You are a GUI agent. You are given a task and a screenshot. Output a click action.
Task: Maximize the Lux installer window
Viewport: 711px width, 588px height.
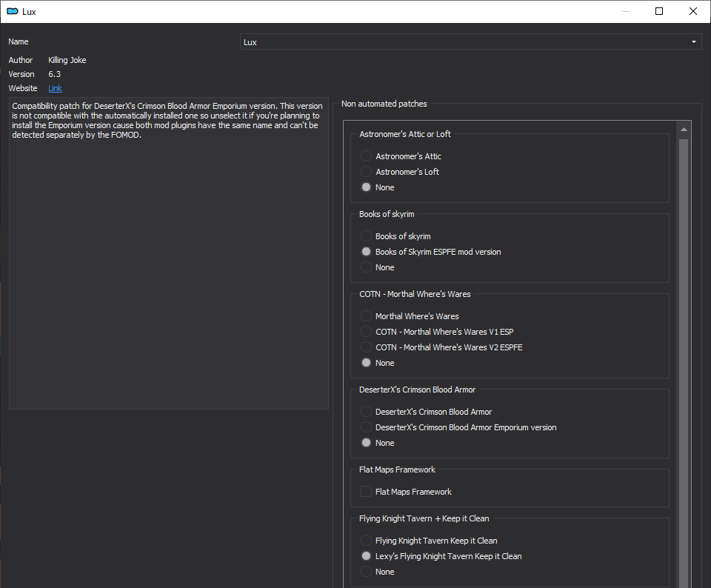pyautogui.click(x=659, y=11)
